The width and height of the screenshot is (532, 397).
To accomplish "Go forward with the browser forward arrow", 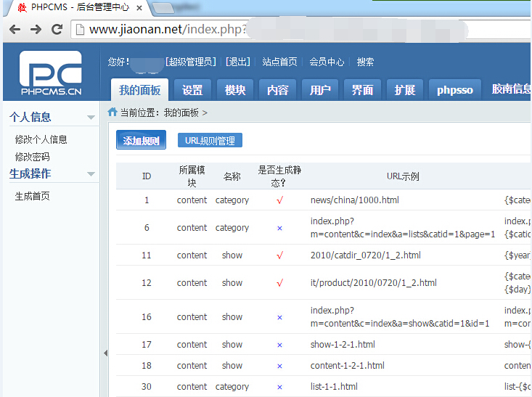I will (36, 30).
